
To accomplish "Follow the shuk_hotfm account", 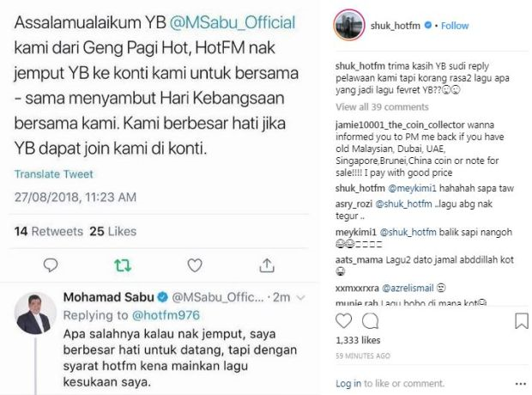I will coord(455,26).
